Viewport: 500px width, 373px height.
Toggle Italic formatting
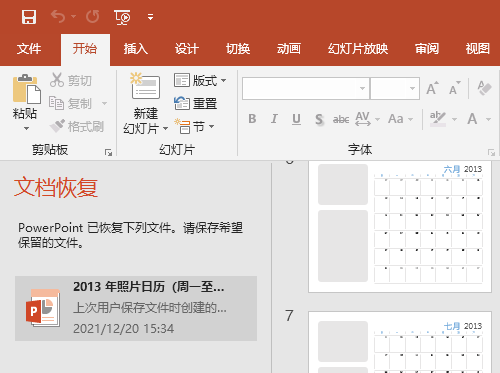[x=274, y=119]
